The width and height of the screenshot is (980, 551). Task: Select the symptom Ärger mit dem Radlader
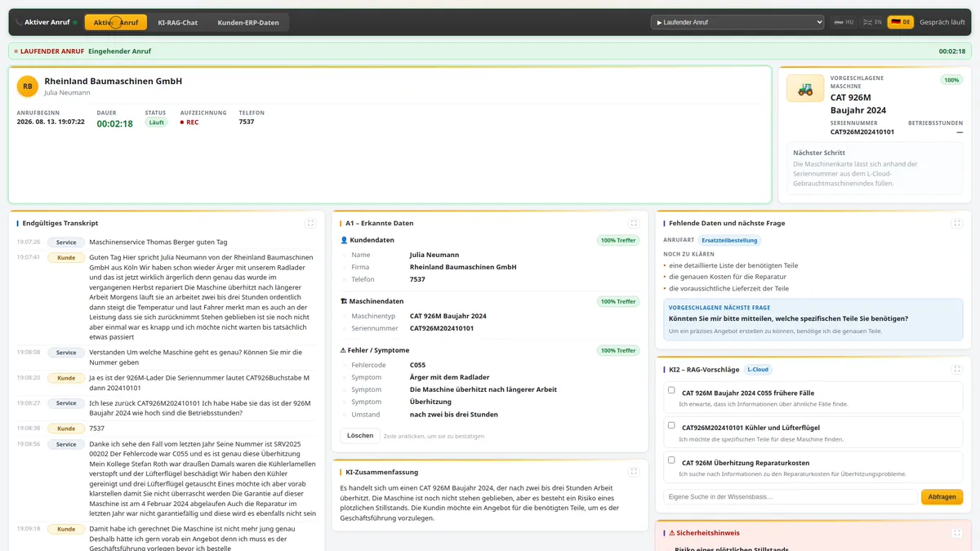click(x=490, y=377)
